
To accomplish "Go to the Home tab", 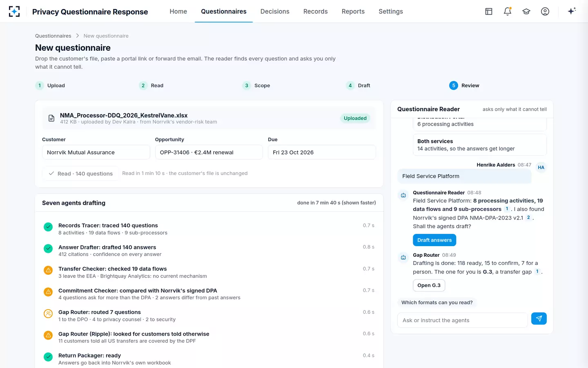I will click(178, 11).
